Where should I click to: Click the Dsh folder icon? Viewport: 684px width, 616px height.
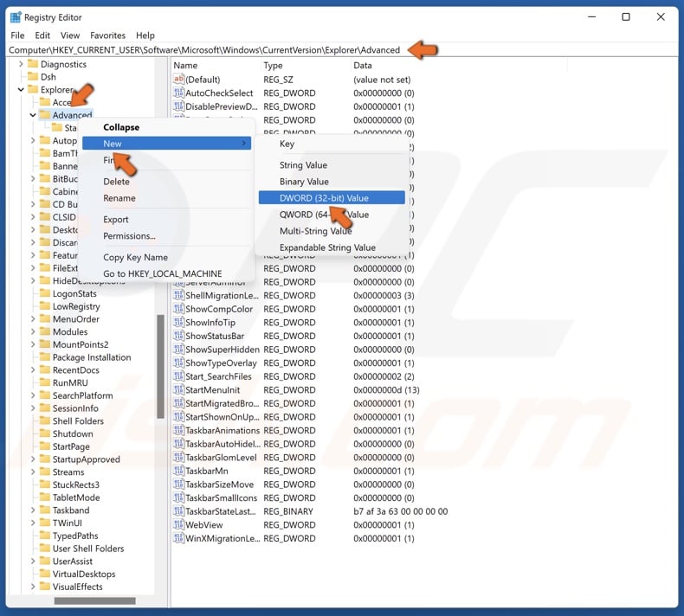coord(33,76)
